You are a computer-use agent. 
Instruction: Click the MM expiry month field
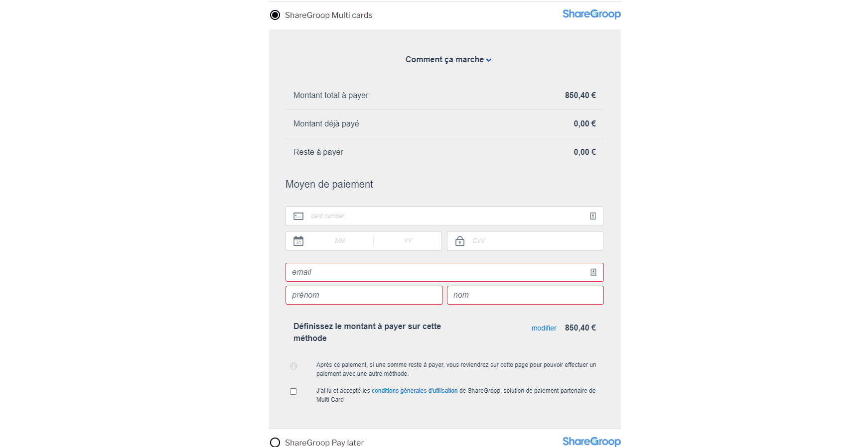click(x=340, y=241)
